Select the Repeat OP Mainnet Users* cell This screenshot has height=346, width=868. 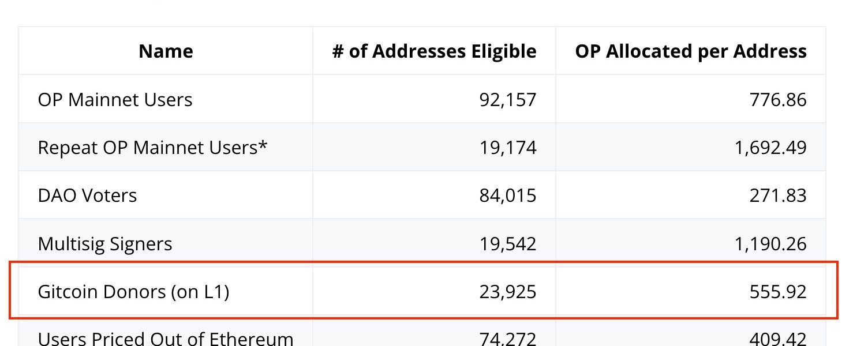click(152, 148)
